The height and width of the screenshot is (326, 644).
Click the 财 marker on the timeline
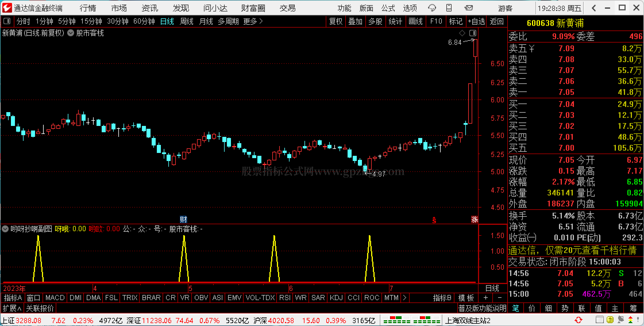[183, 219]
